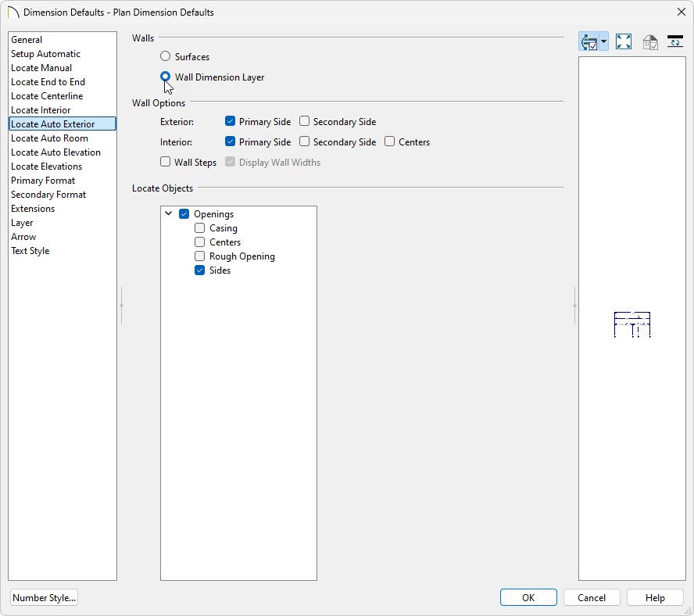Viewport: 694px width, 616px height.
Task: Open the Arrow panel
Action: [x=63, y=237]
